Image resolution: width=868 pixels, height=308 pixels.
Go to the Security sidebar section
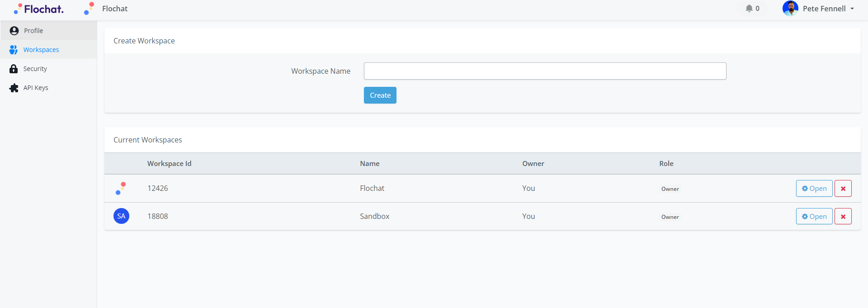pyautogui.click(x=35, y=69)
